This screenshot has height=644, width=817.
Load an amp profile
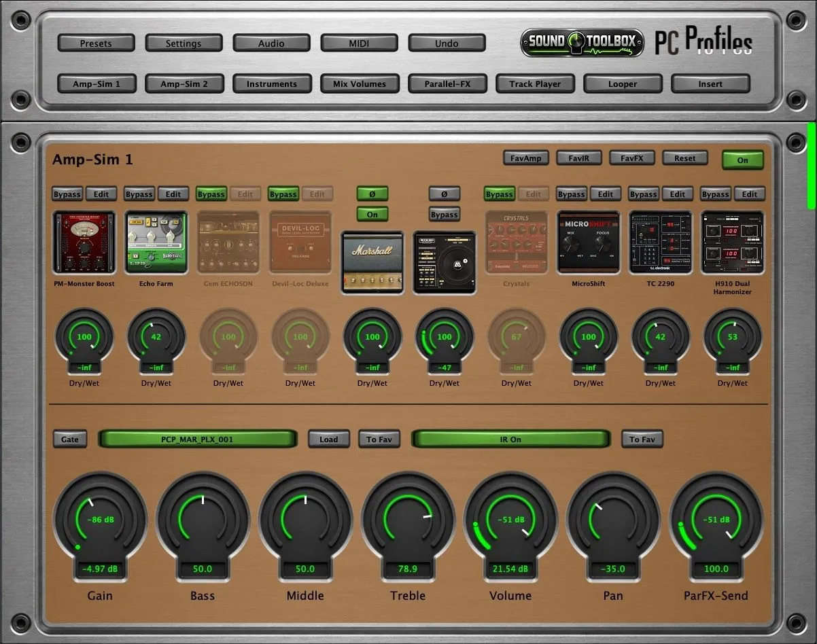pyautogui.click(x=329, y=440)
